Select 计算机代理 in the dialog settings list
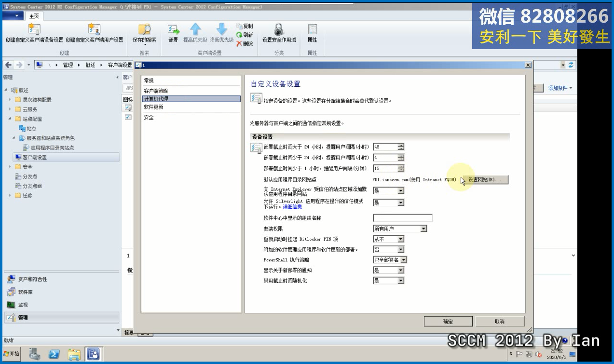The image size is (614, 364). tap(191, 99)
